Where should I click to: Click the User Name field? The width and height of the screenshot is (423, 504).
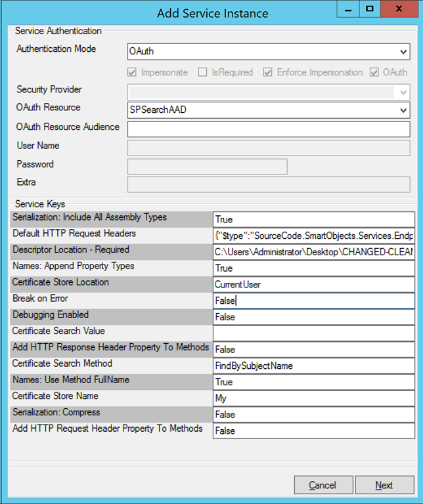tap(269, 148)
